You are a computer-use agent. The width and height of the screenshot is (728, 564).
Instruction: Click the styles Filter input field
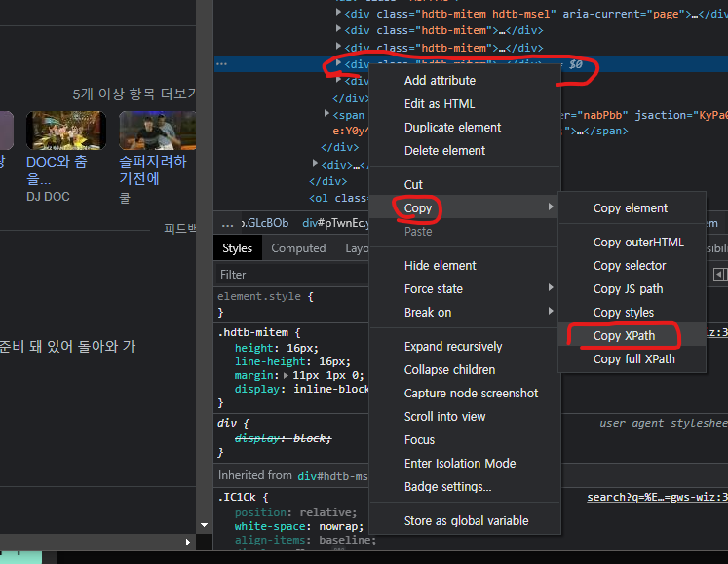[292, 275]
